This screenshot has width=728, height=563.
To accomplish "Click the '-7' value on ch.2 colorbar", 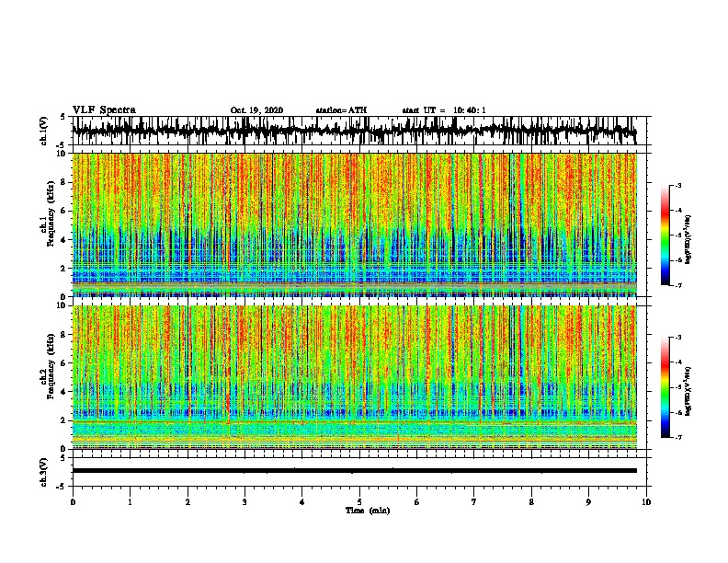I will tap(677, 437).
